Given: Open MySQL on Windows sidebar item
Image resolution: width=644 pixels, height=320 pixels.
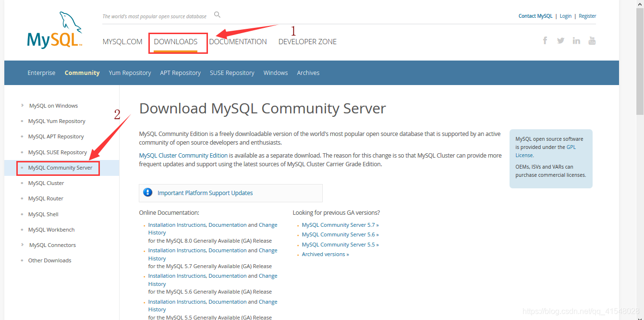Looking at the screenshot, I should [x=53, y=106].
